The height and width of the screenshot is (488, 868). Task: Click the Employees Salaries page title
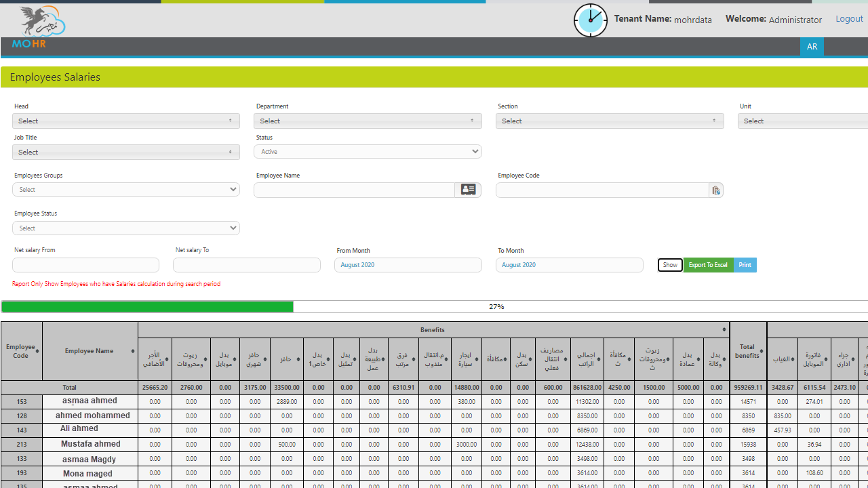point(55,77)
